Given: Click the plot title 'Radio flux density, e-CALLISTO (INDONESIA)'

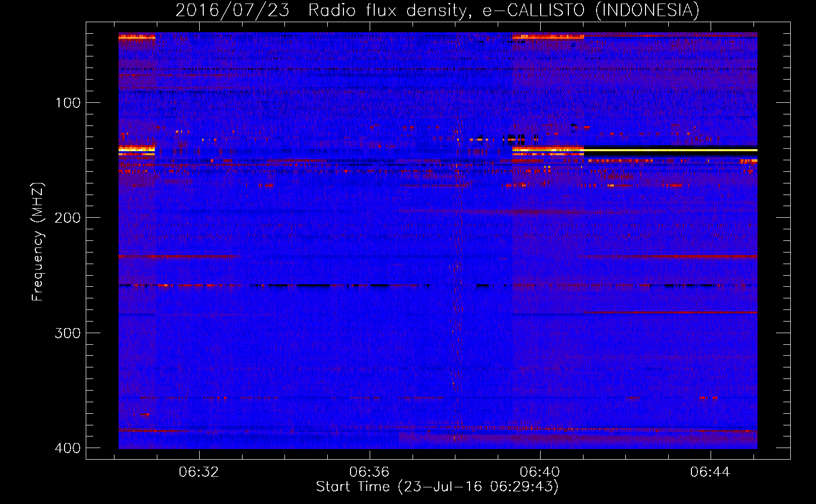Looking at the screenshot, I should pos(504,10).
